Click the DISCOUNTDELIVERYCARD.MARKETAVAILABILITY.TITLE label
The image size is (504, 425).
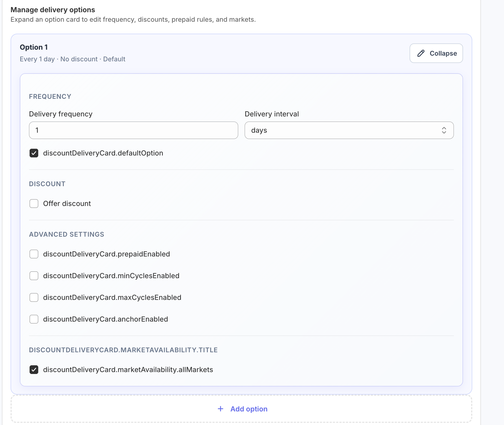coord(123,350)
